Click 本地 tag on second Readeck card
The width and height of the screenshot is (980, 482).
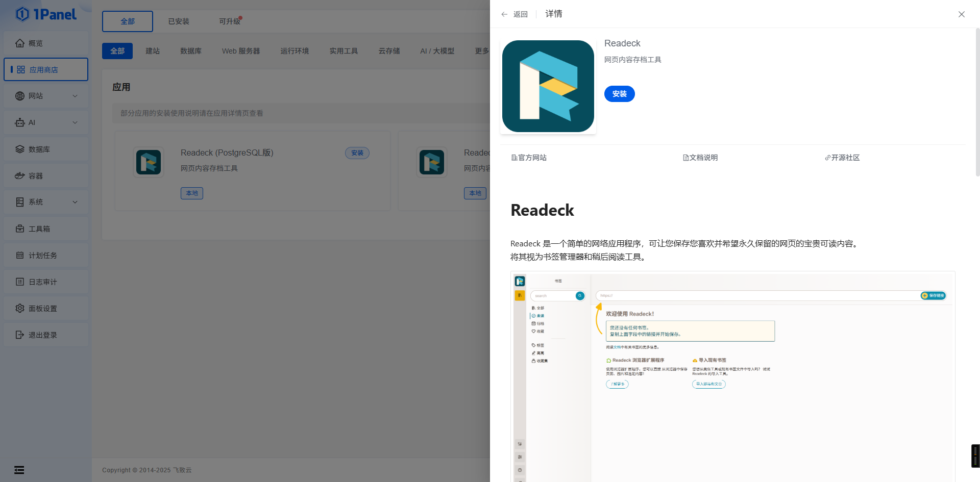click(475, 193)
